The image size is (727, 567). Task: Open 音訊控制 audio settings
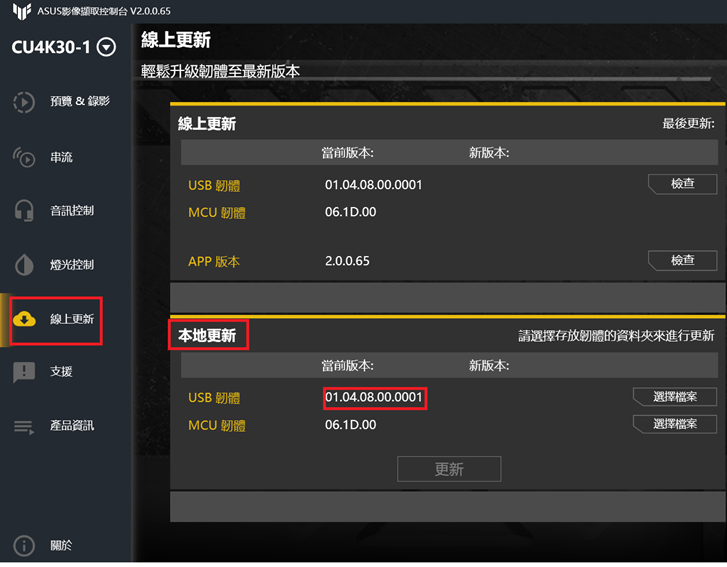click(x=72, y=210)
